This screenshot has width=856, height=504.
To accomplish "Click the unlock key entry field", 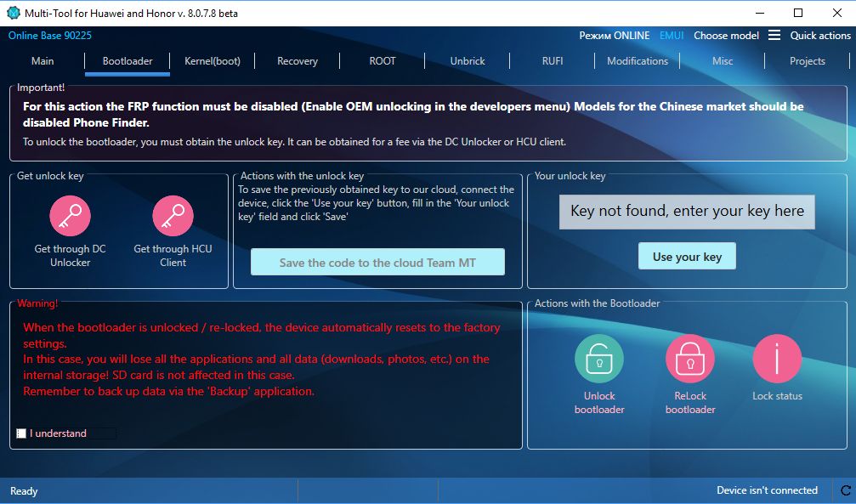I will click(x=686, y=211).
